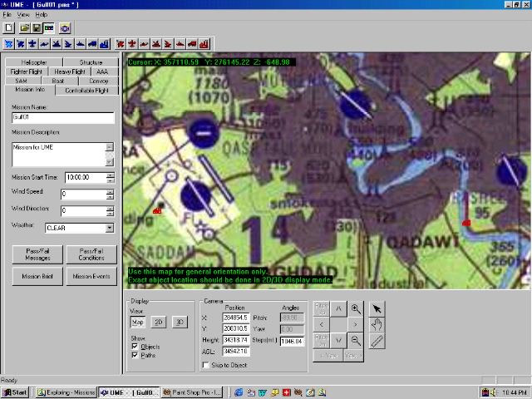532x399 pixels.
Task: Select the zoom in magnifier
Action: tap(356, 308)
